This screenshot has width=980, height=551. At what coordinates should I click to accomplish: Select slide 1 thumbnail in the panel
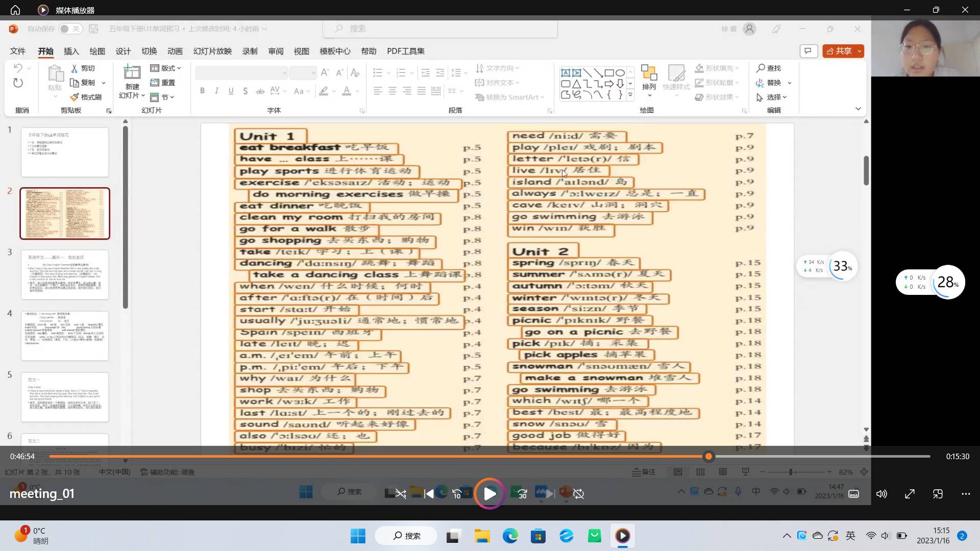[x=65, y=152]
